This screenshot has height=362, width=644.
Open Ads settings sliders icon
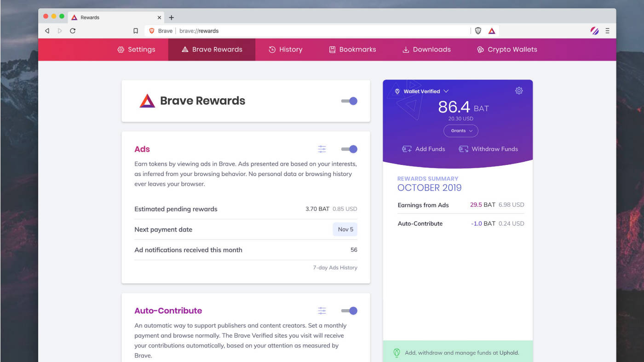pos(322,149)
